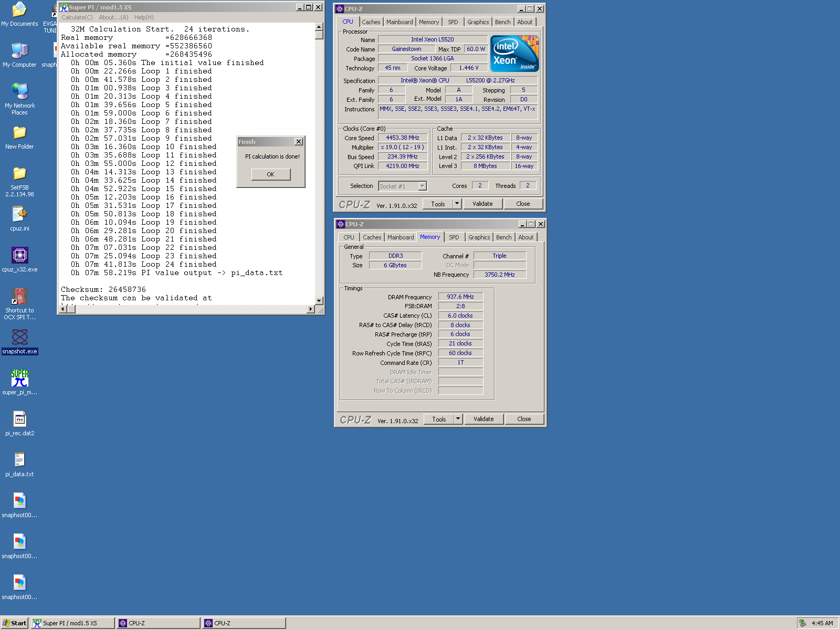Click Super PI horizontal scrollbar left arrow
This screenshot has width=840, height=630.
coord(63,309)
